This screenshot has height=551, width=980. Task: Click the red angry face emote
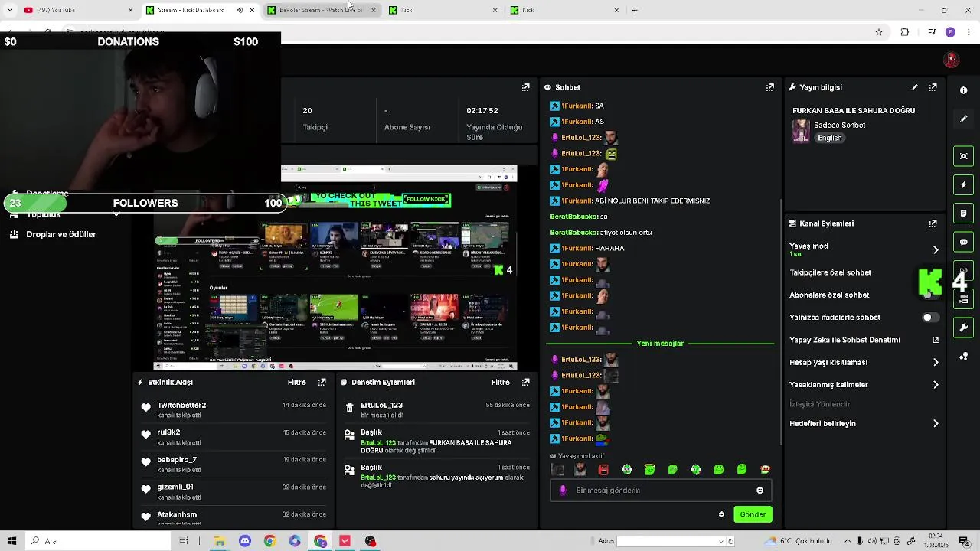pos(603,470)
